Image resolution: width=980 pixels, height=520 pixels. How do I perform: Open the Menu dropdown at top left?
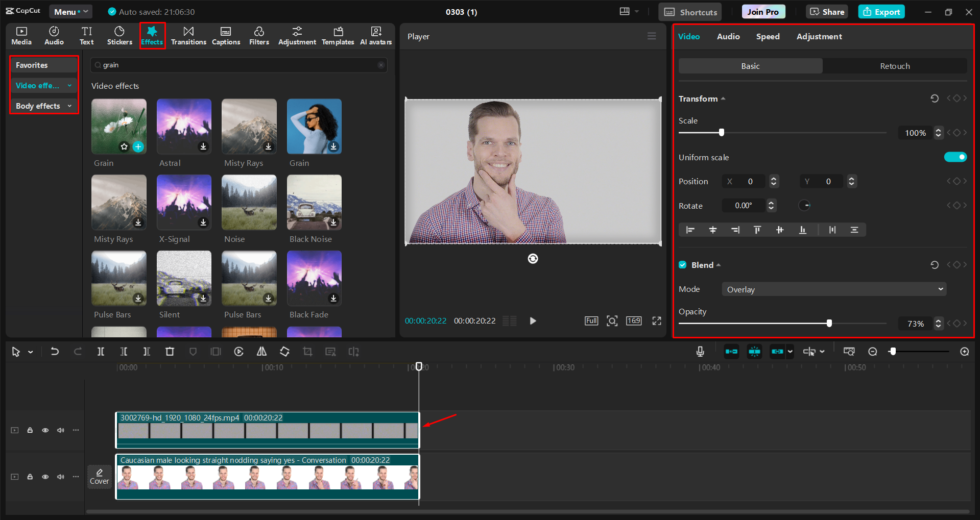pyautogui.click(x=70, y=11)
